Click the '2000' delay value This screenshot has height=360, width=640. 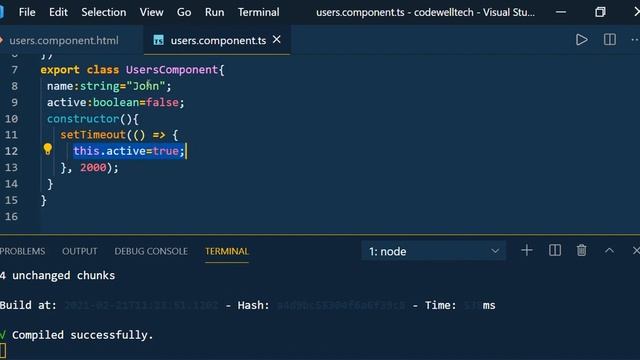93,167
